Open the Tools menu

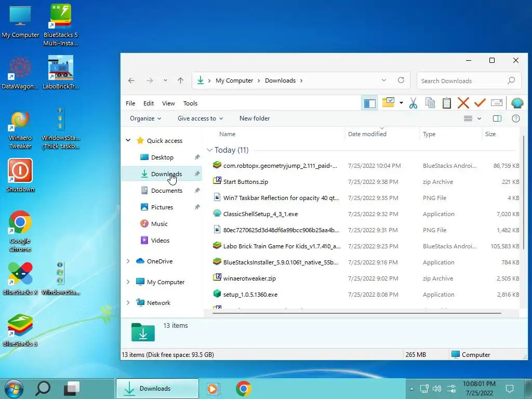(190, 103)
